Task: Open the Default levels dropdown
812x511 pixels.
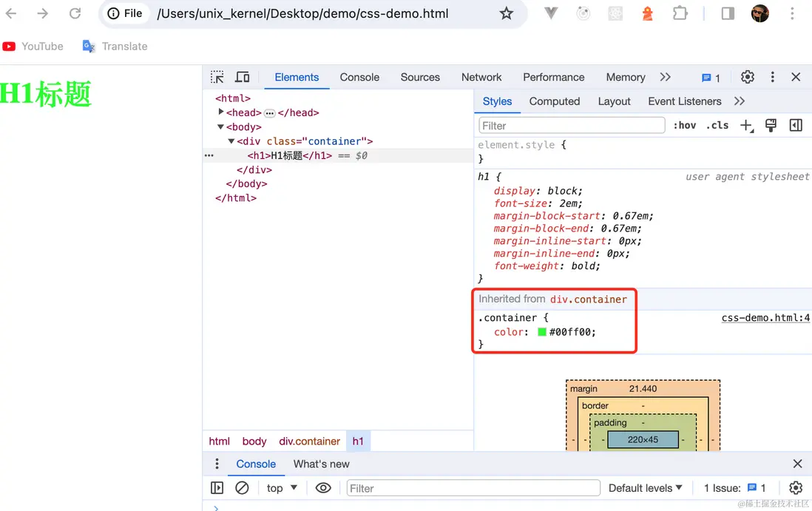Action: 646,488
